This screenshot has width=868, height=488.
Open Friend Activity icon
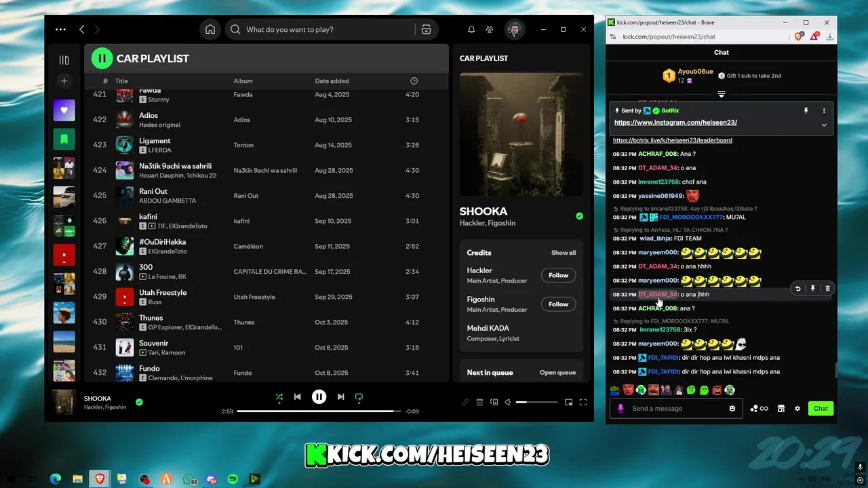(490, 29)
